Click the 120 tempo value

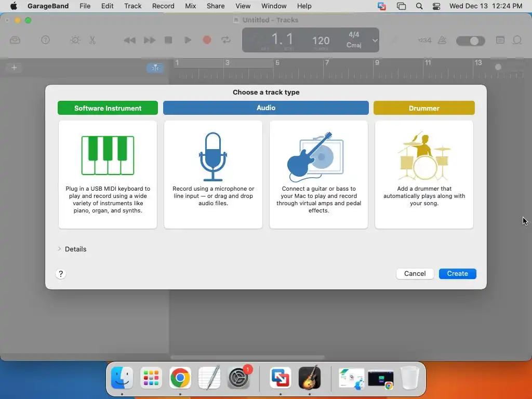[321, 41]
